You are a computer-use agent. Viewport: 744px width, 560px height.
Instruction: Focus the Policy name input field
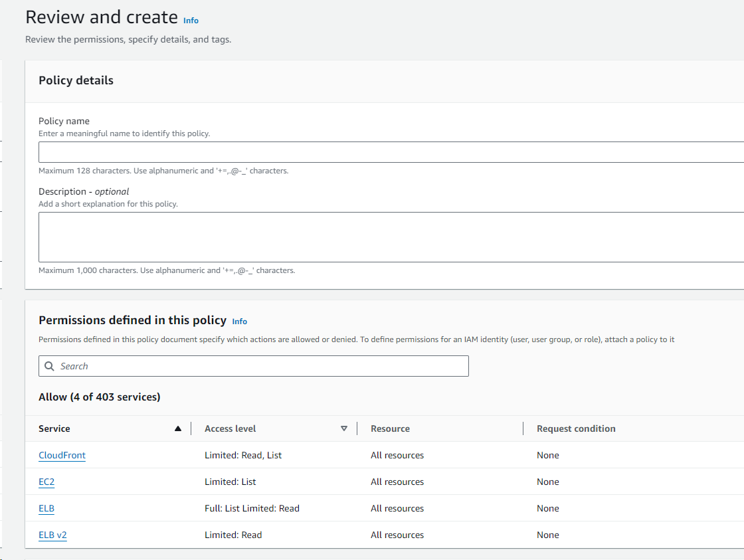[391, 152]
